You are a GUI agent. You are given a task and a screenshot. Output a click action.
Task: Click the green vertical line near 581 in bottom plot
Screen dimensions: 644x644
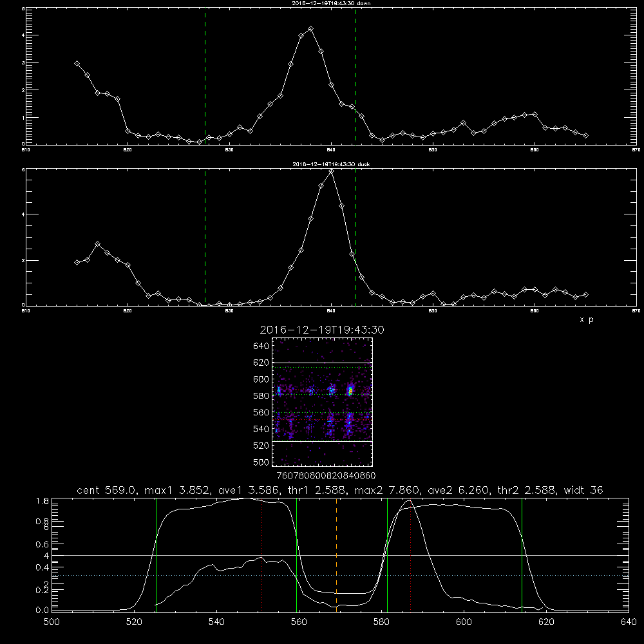[x=387, y=554]
